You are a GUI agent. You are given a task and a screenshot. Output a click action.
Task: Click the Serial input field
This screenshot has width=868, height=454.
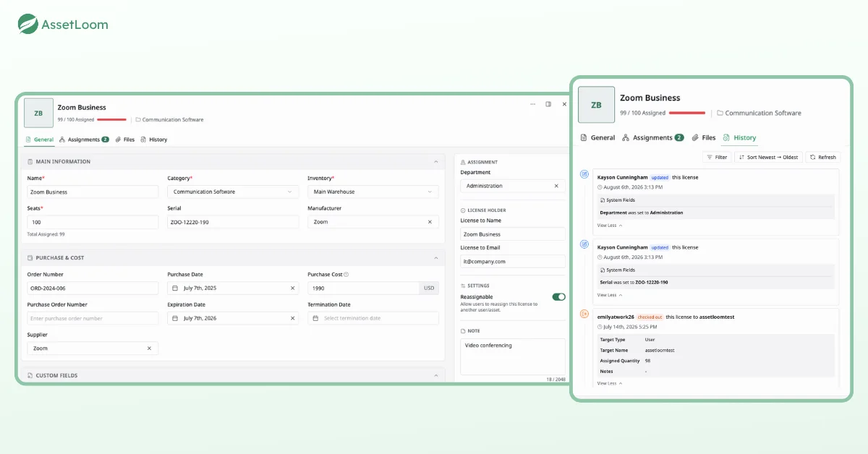233,222
